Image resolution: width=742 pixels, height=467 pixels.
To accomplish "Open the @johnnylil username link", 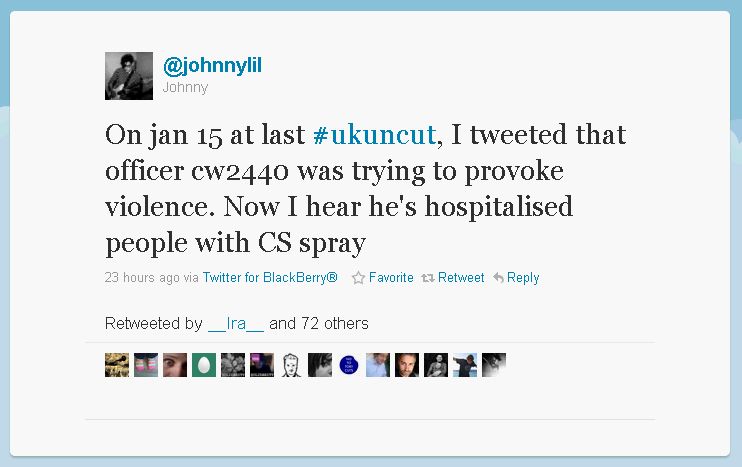I will (x=212, y=65).
